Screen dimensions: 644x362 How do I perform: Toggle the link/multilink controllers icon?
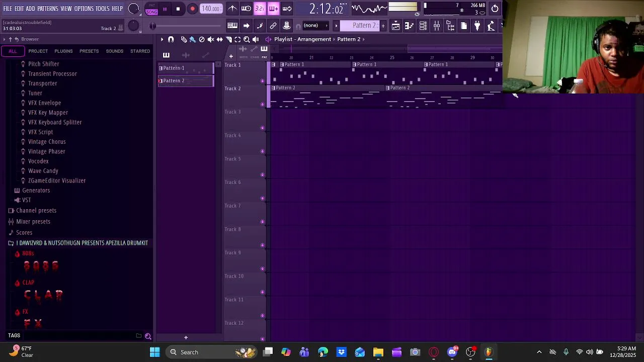tap(273, 26)
